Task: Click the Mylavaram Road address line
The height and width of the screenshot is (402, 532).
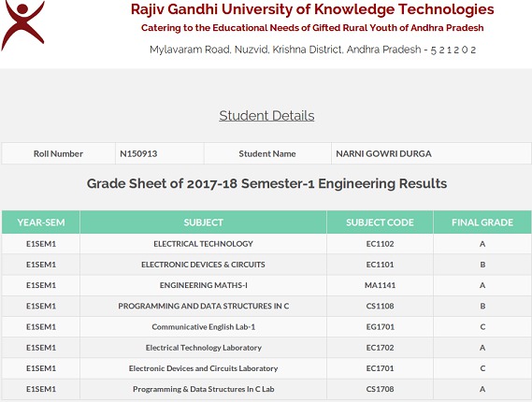Action: pyautogui.click(x=312, y=50)
